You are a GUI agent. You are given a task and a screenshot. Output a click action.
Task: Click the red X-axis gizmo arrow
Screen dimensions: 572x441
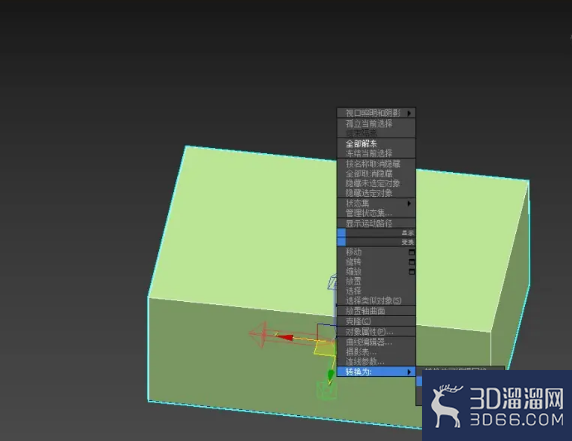[x=285, y=337]
